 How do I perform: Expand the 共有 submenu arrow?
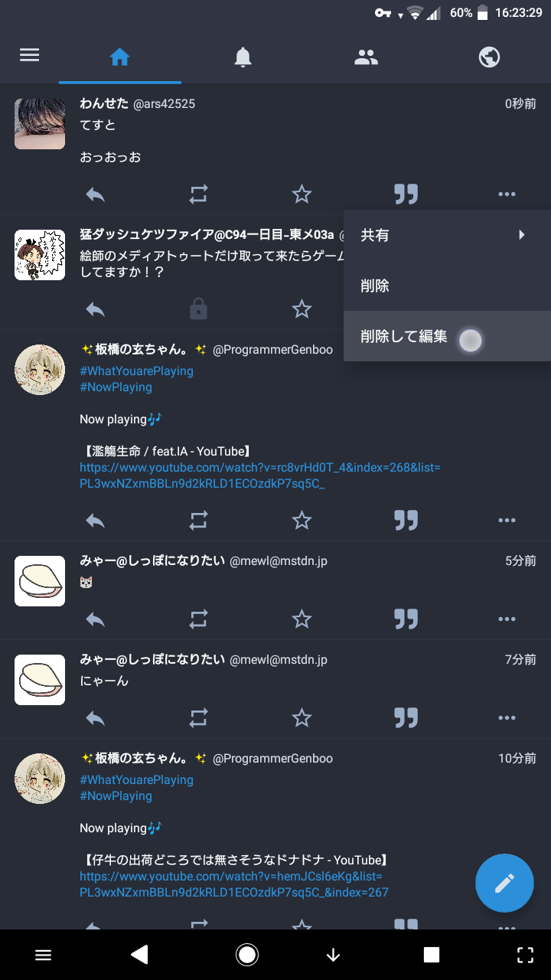pos(522,235)
